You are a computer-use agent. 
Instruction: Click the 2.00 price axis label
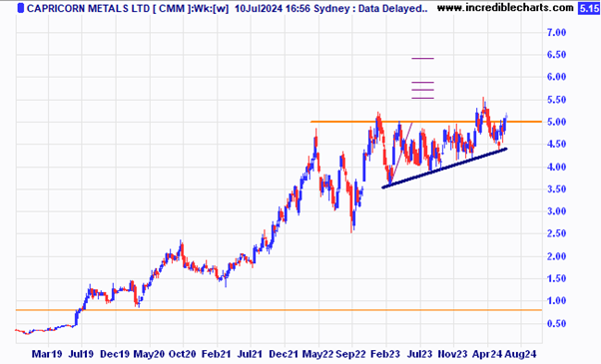click(x=556, y=256)
